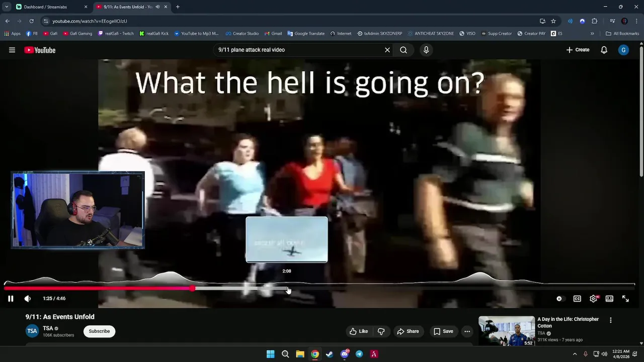This screenshot has height=362, width=644.
Task: Switch to theater mode
Action: point(609,299)
